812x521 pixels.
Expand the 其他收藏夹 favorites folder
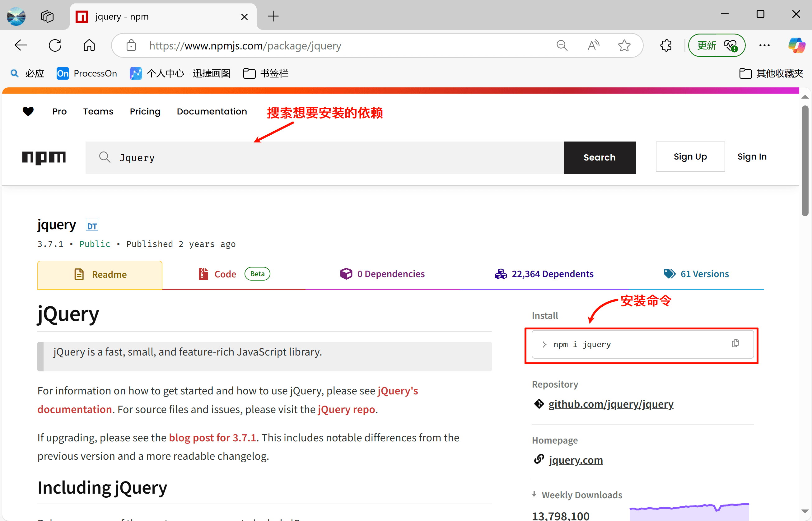772,73
